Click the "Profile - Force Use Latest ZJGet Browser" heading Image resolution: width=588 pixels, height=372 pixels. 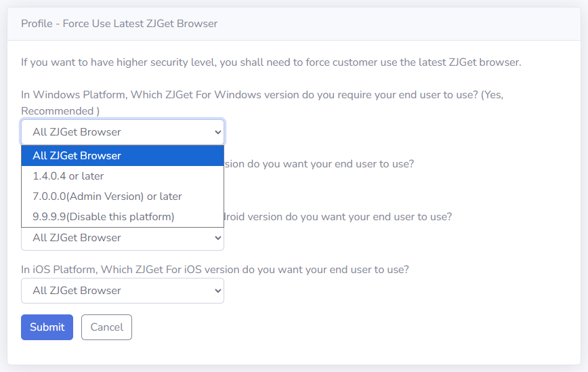click(119, 24)
